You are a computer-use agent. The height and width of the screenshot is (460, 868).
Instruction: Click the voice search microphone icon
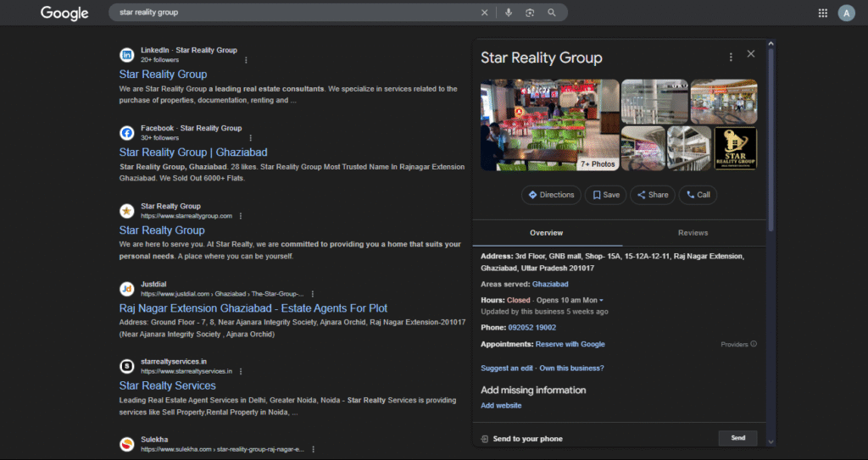(509, 13)
